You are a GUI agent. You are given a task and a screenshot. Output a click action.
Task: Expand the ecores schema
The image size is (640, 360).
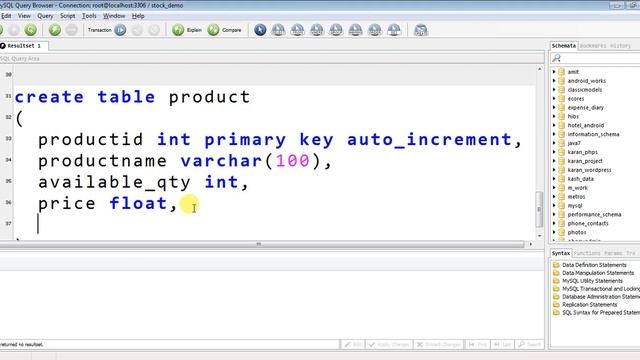click(x=554, y=99)
